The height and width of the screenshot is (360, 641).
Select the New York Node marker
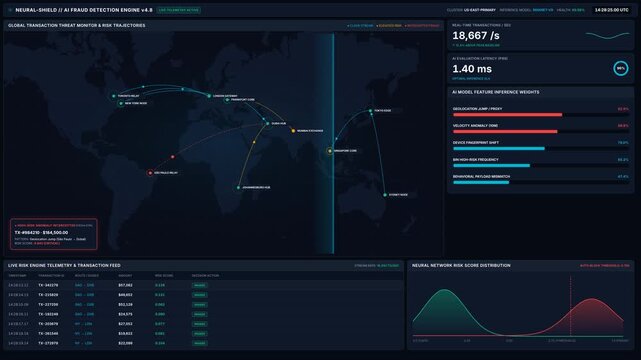pos(121,103)
